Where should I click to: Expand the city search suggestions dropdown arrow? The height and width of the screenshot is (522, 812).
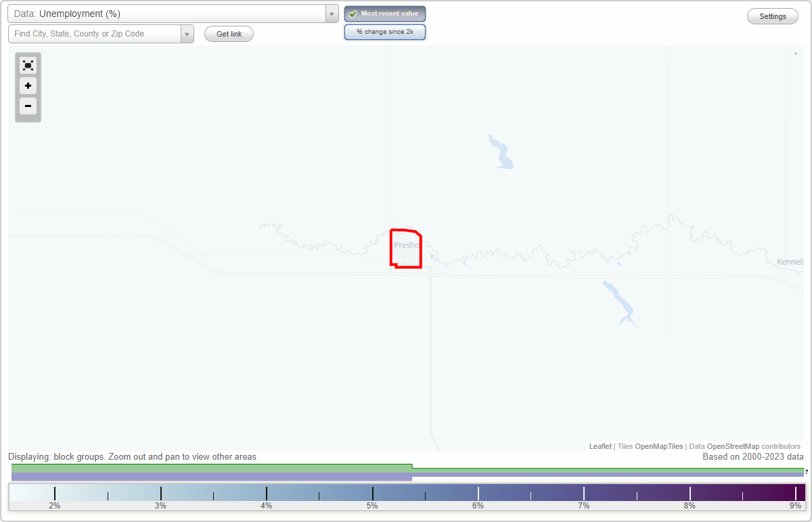click(187, 33)
